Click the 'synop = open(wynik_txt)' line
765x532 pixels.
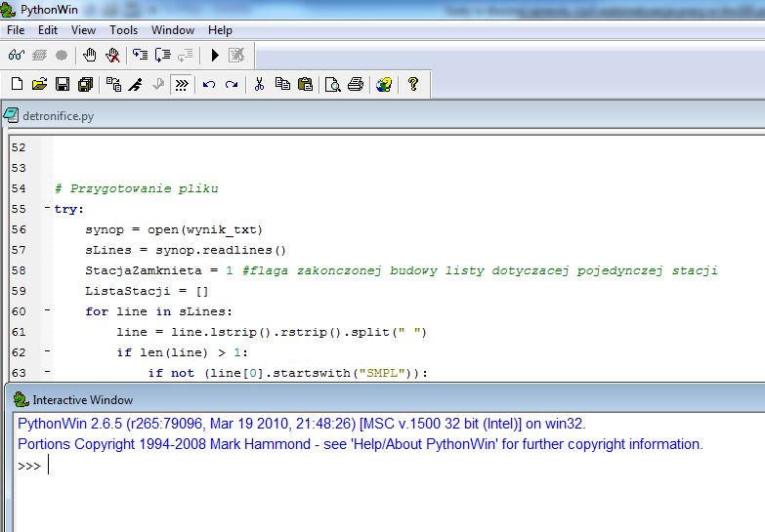pyautogui.click(x=174, y=229)
